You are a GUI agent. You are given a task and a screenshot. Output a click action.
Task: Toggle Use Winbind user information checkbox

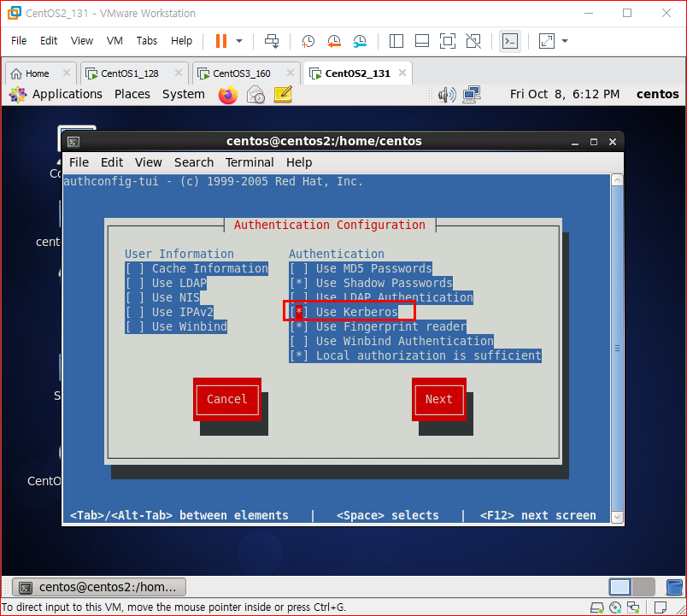tap(176, 326)
